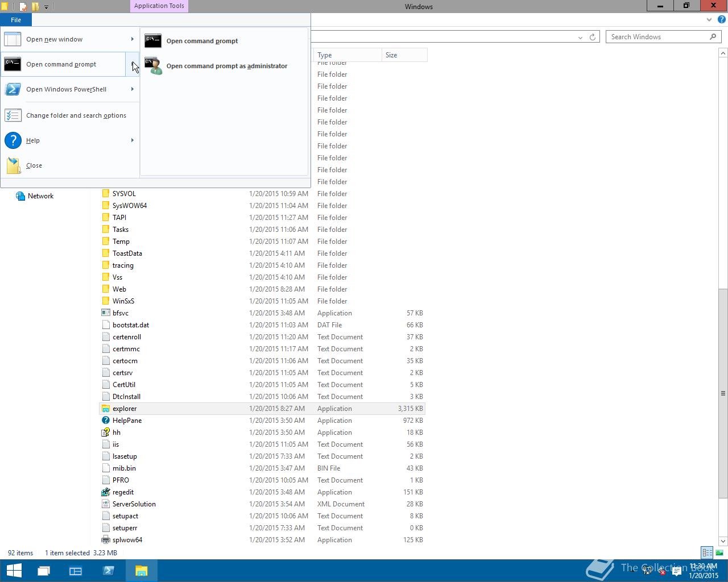Select the setupact file name
728x582 pixels.
tap(125, 516)
